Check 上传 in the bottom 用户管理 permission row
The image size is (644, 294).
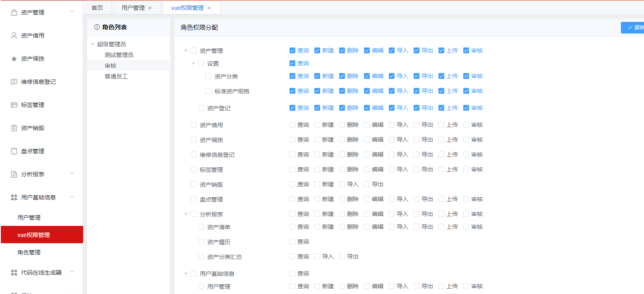(441, 286)
